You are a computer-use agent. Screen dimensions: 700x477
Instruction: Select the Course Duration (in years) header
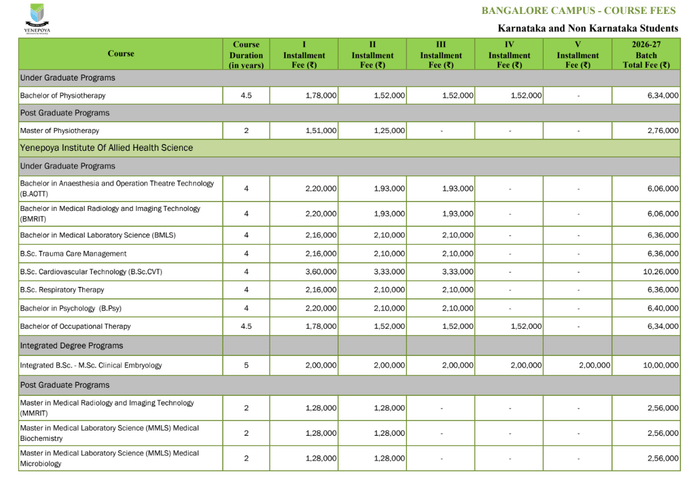point(246,55)
